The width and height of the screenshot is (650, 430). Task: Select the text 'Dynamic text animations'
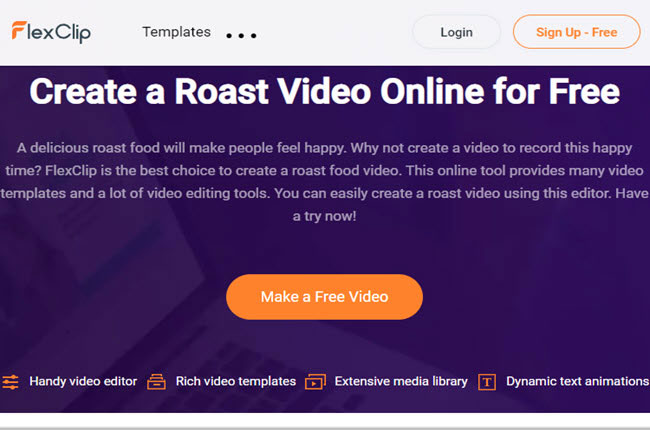pyautogui.click(x=577, y=381)
